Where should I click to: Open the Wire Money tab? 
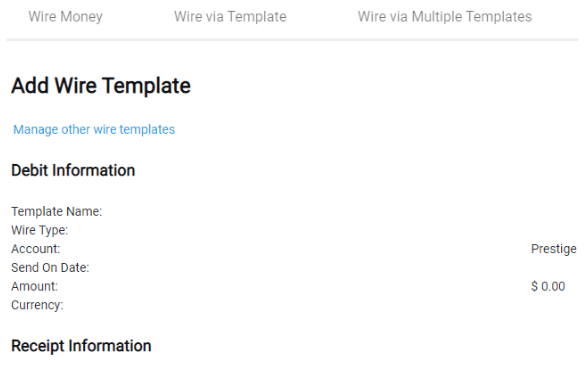coord(66,17)
